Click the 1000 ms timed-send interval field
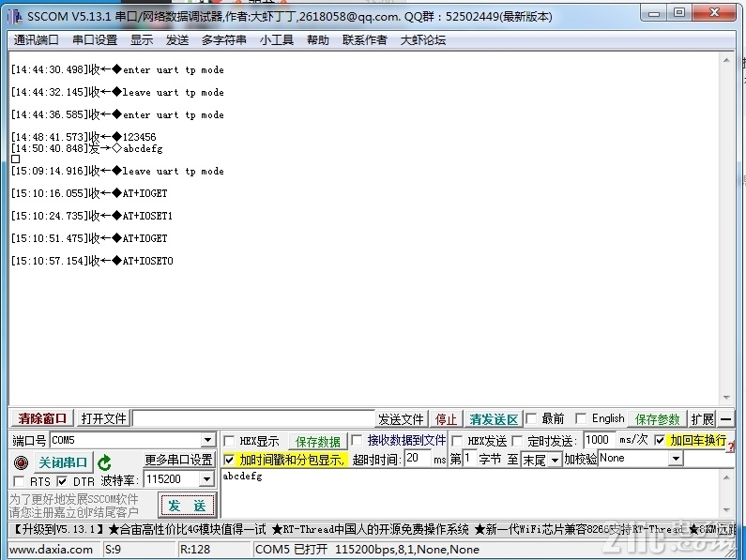The width and height of the screenshot is (746, 560). [x=599, y=440]
